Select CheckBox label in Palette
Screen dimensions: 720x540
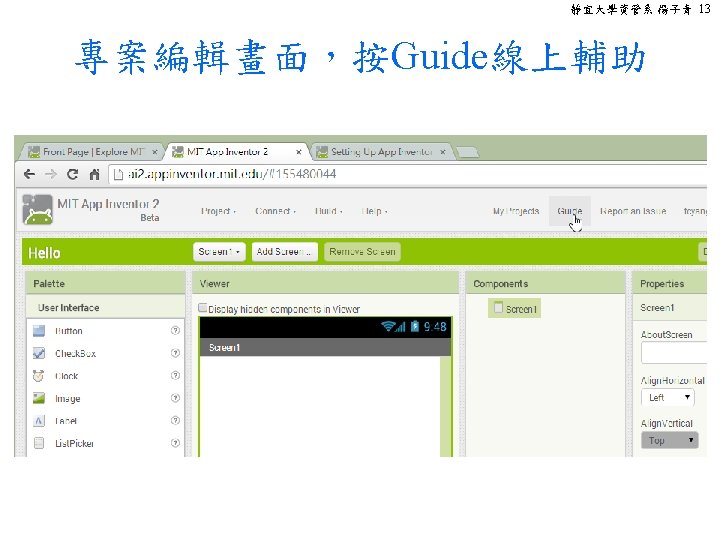(75, 354)
